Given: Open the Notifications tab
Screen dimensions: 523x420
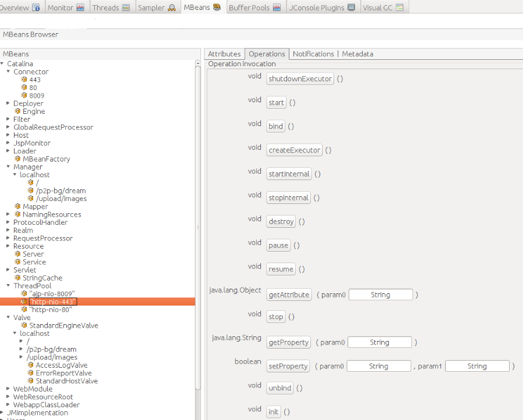Looking at the screenshot, I should click(313, 53).
